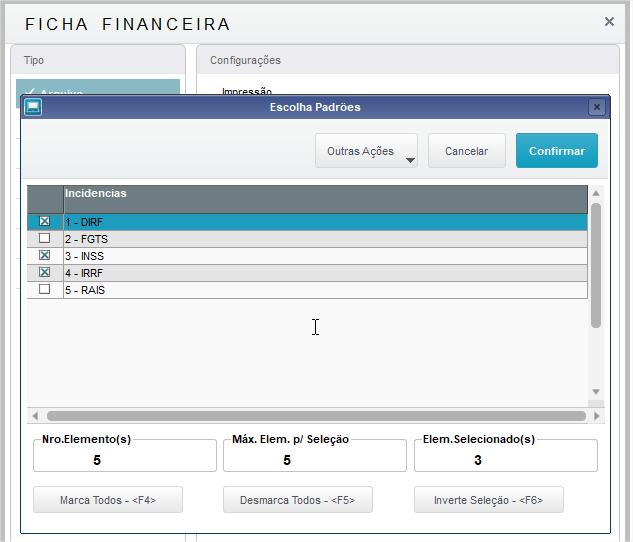
Task: Check the 5 - RAIS checkbox
Action: coord(44,289)
